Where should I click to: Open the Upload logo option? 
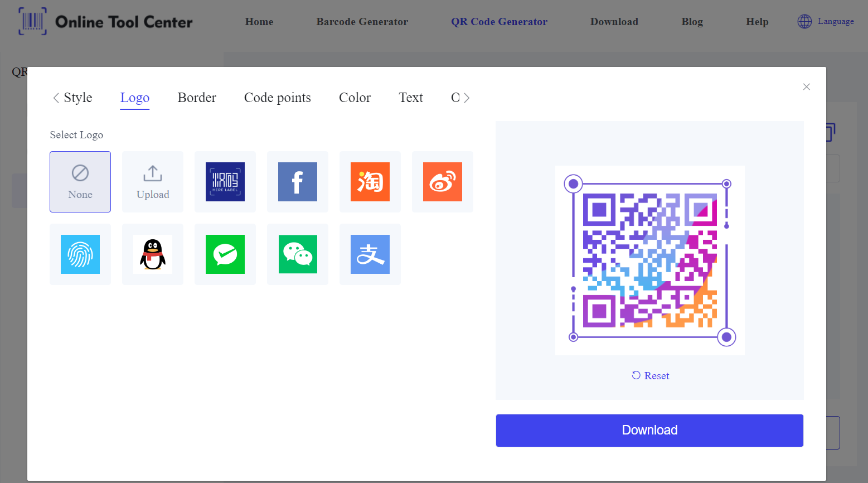point(153,182)
